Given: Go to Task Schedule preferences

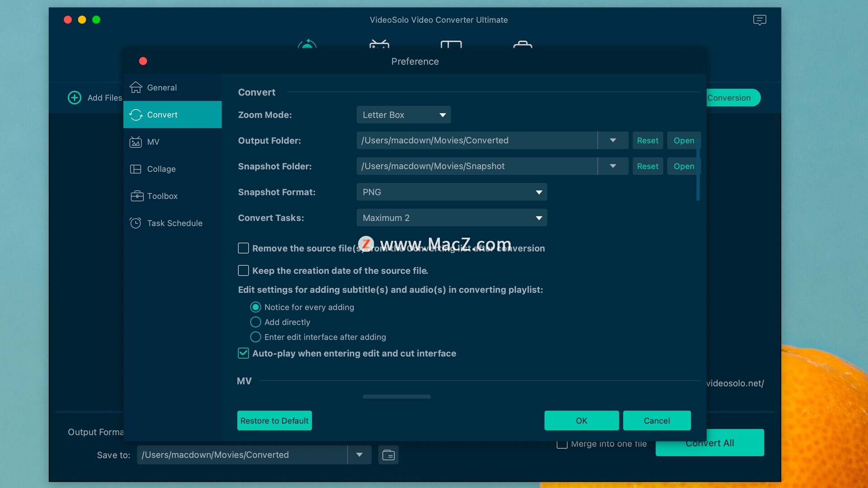Looking at the screenshot, I should coord(172,223).
